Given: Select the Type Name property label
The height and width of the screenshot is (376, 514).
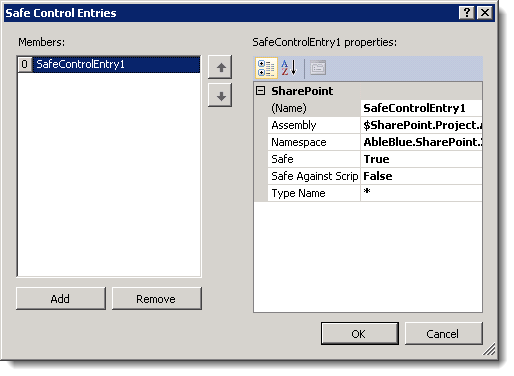Looking at the screenshot, I should click(314, 193).
